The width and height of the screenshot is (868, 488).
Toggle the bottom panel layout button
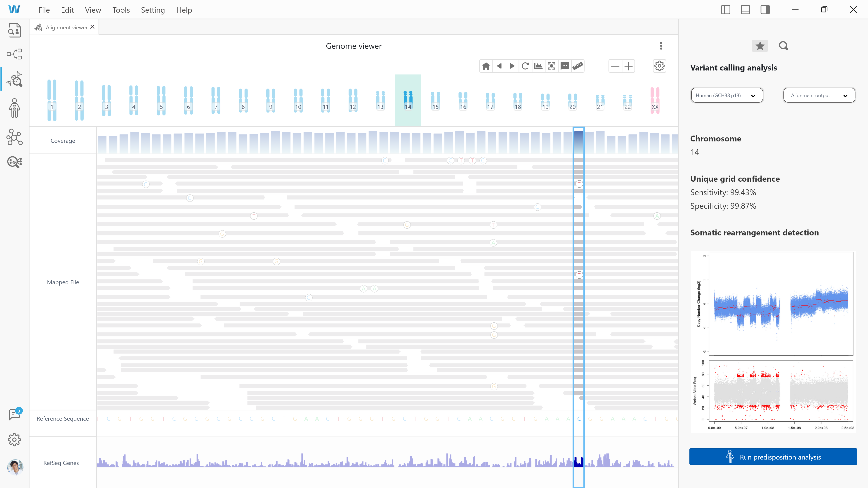(x=745, y=10)
